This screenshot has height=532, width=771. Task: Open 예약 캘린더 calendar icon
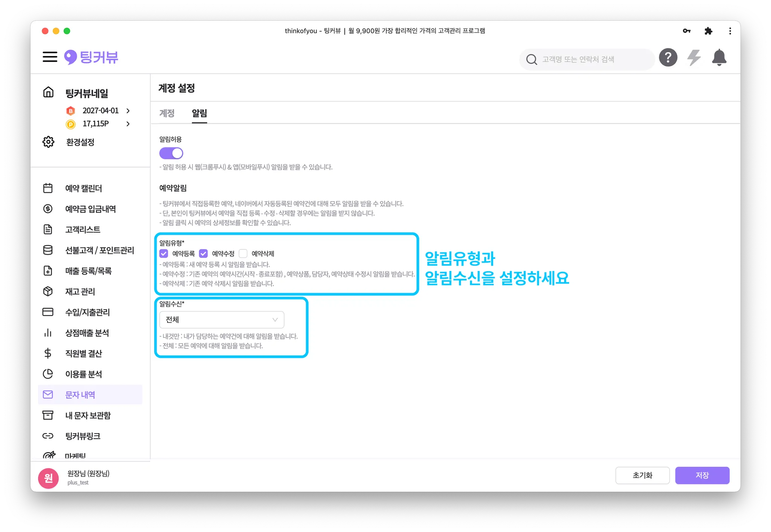[48, 188]
